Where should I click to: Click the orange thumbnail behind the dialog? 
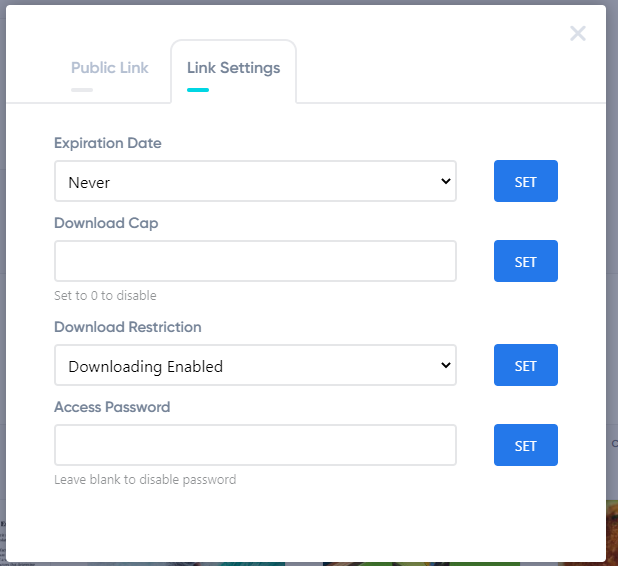tap(611, 531)
